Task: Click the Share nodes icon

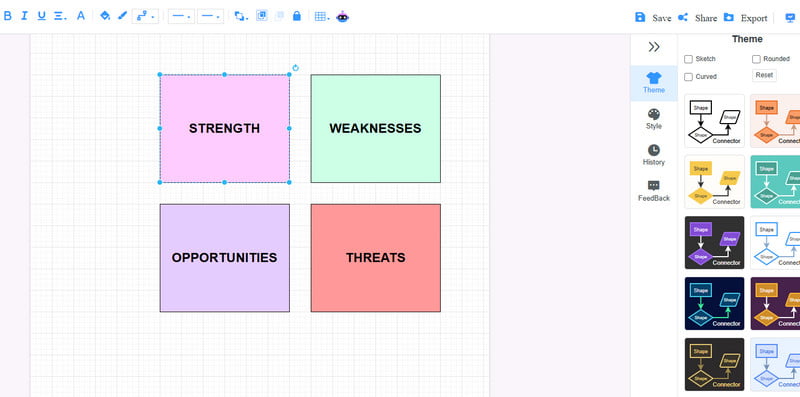Action: [x=683, y=17]
